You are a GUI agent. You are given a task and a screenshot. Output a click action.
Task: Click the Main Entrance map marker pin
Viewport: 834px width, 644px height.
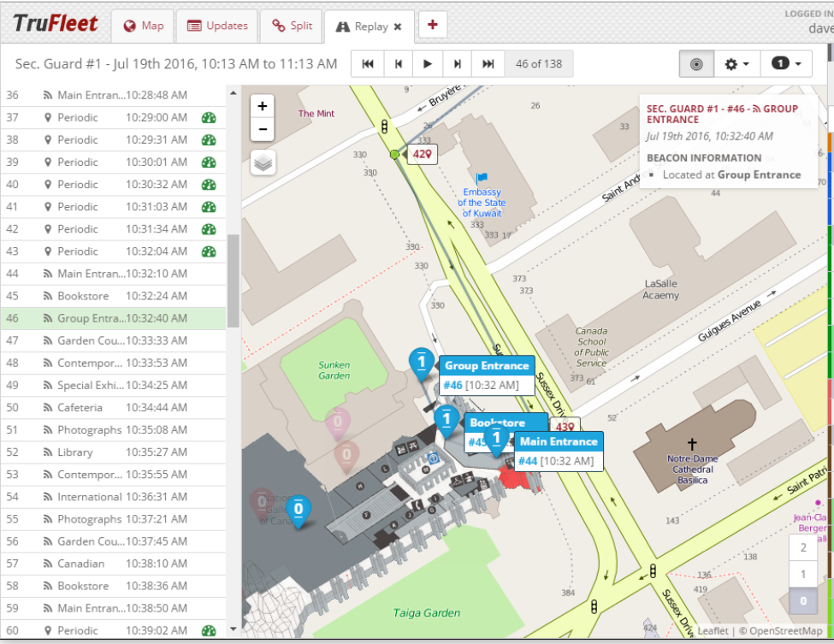coord(497,440)
